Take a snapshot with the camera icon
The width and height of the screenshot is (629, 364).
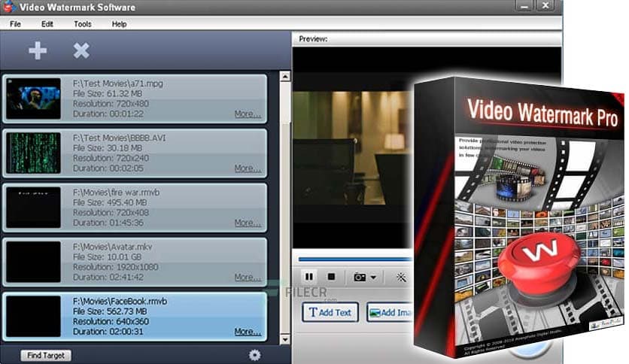click(x=360, y=277)
